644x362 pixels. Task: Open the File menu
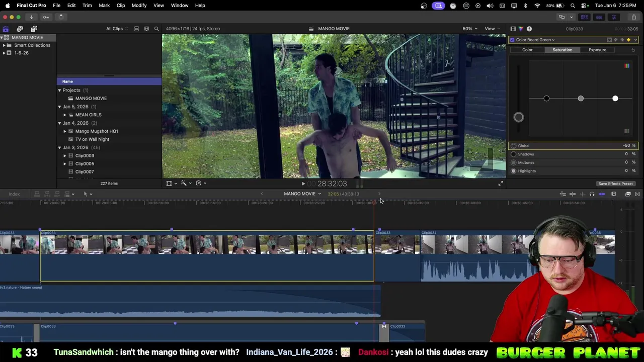tap(57, 6)
